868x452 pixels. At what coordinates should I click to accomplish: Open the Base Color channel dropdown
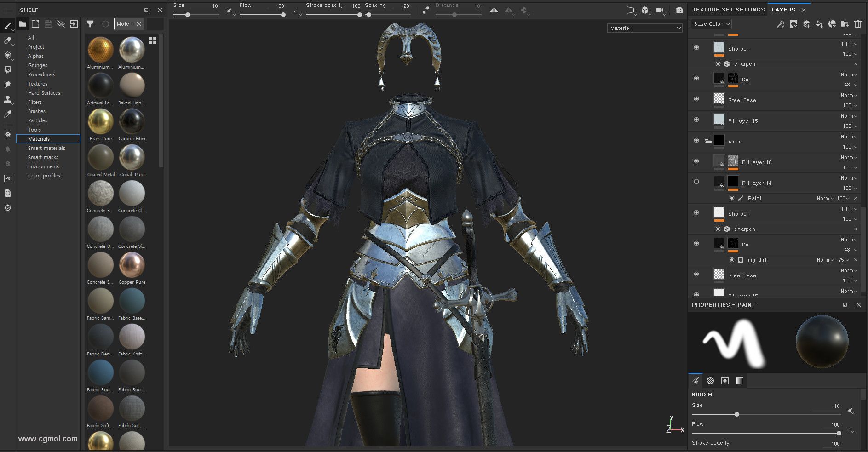tap(711, 24)
